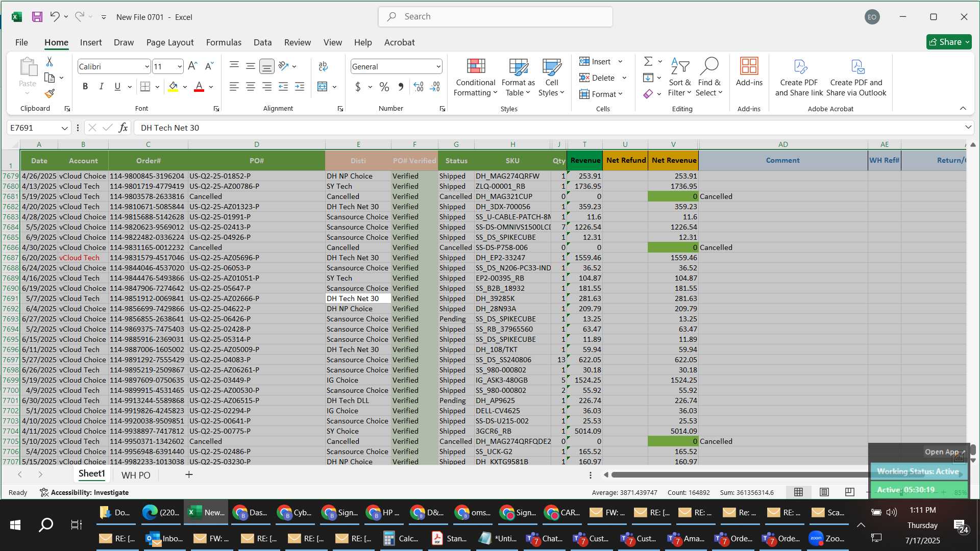This screenshot has height=551, width=980.
Task: Increase font size with the larger A icon
Action: [x=192, y=66]
